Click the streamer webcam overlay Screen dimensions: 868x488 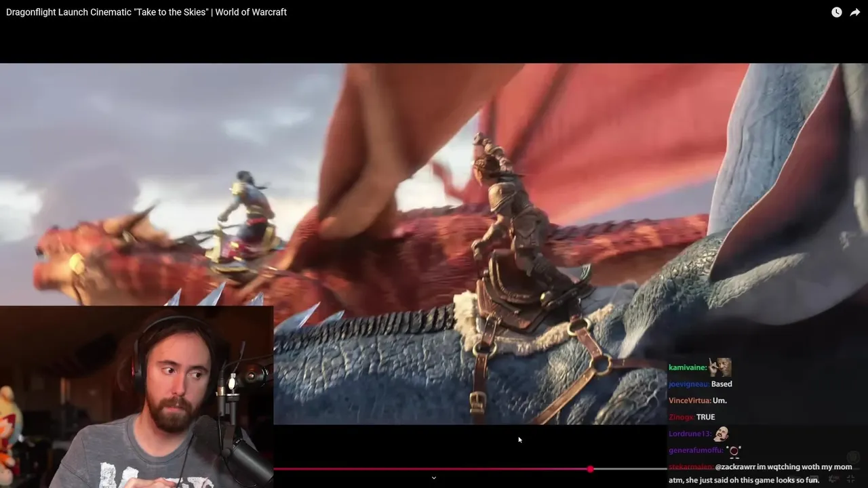(136, 396)
